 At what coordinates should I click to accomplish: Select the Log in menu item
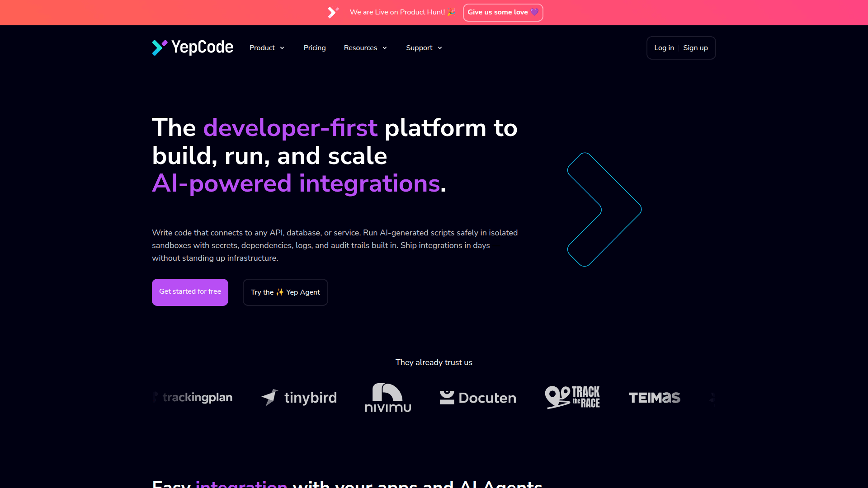point(664,47)
